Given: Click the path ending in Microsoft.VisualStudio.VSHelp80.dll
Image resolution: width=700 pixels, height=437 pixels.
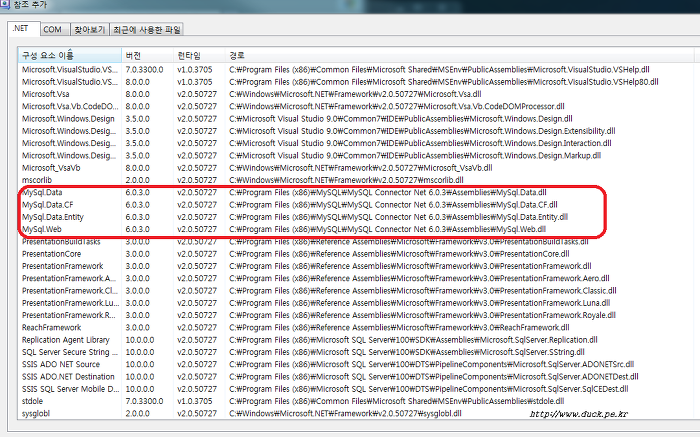Looking at the screenshot, I should (444, 82).
